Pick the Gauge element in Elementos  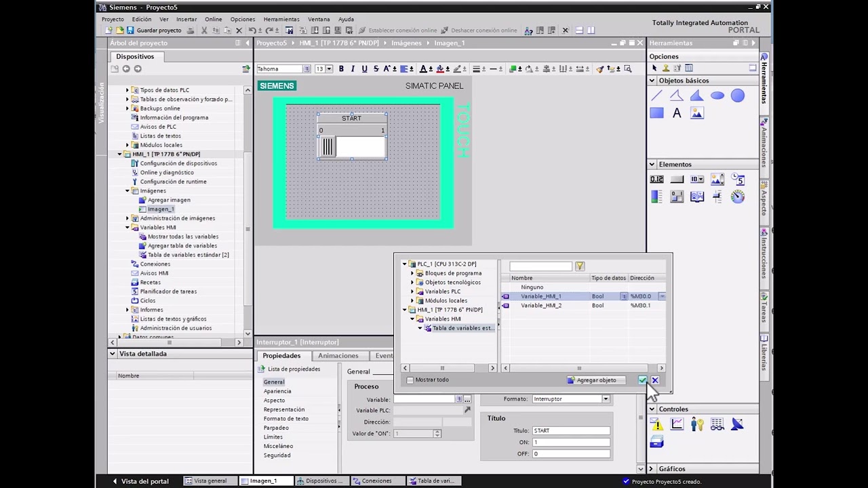[738, 197]
